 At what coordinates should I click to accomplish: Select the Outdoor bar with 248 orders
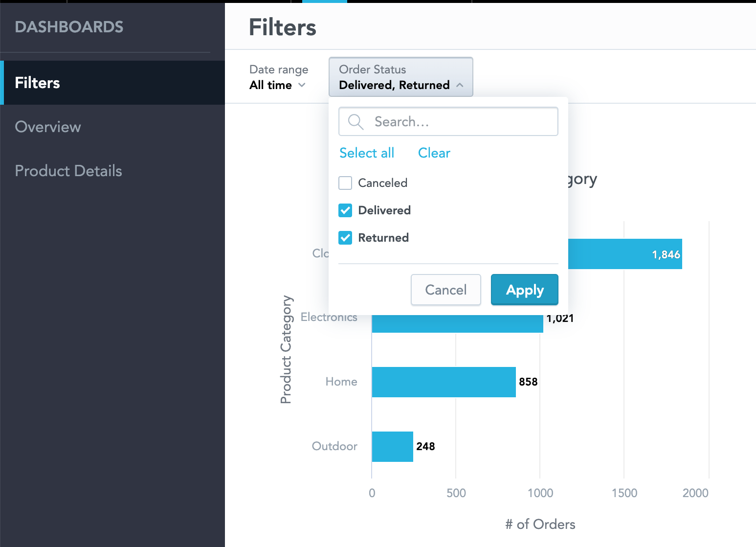pyautogui.click(x=392, y=446)
